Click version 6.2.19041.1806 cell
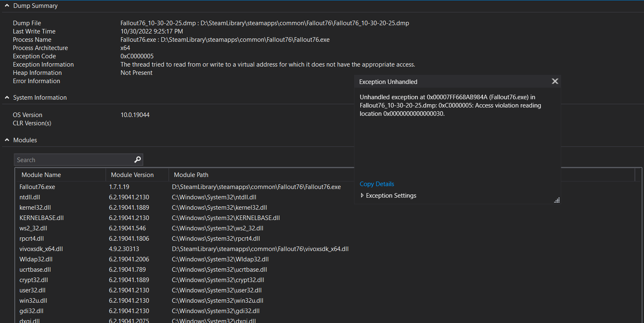This screenshot has height=323, width=644. click(129, 239)
